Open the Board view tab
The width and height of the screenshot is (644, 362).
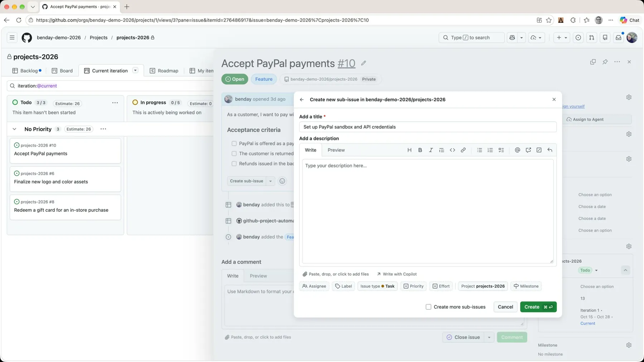coord(62,71)
